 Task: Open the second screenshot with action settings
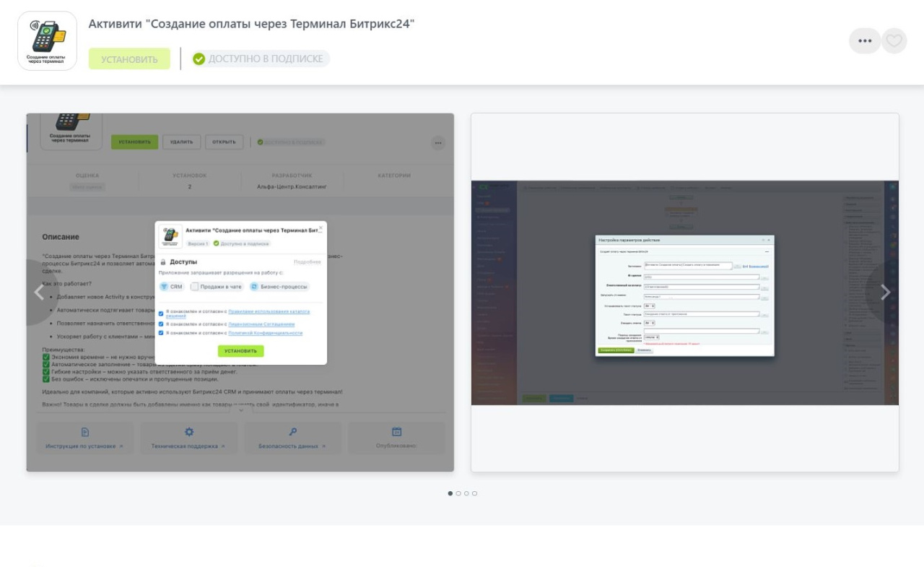click(x=685, y=293)
